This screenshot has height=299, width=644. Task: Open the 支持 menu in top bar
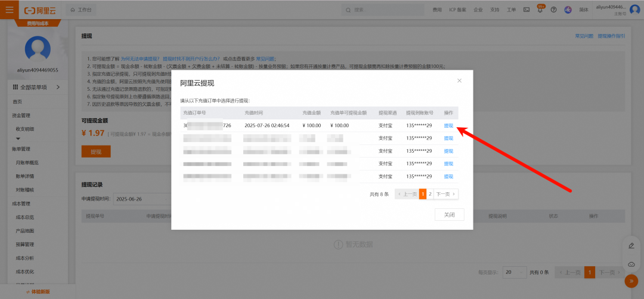tap(495, 10)
